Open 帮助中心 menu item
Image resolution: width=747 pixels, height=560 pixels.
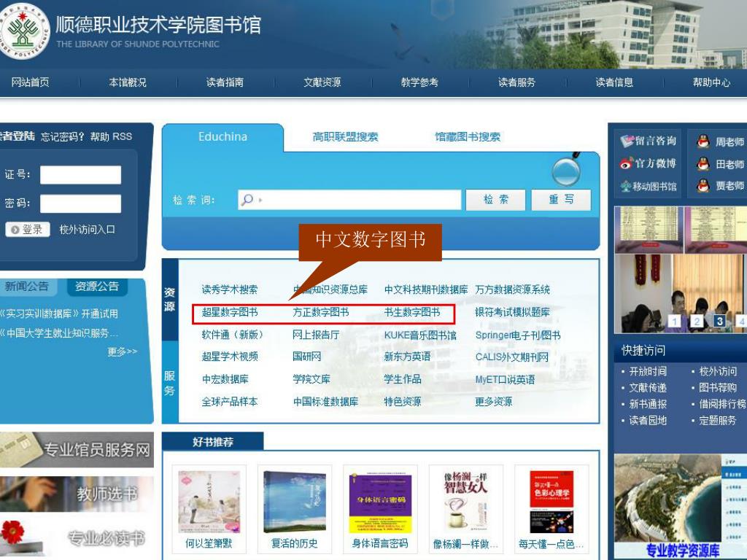coord(712,82)
